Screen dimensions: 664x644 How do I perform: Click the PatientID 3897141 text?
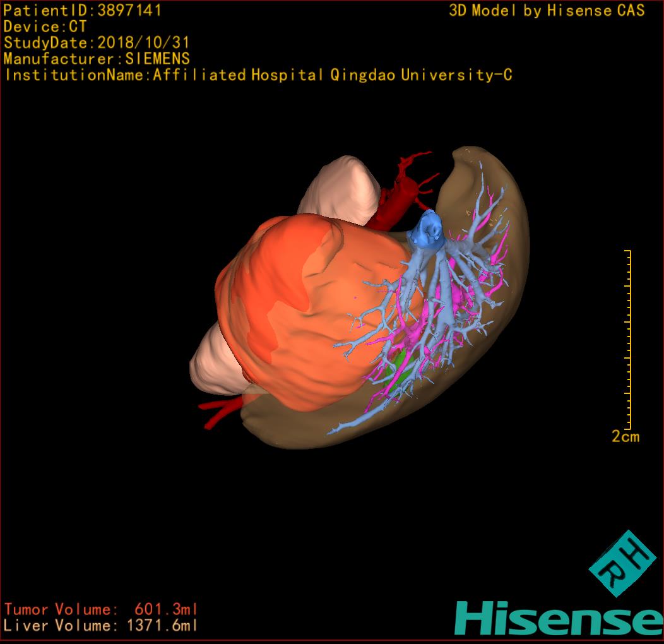coord(83,11)
